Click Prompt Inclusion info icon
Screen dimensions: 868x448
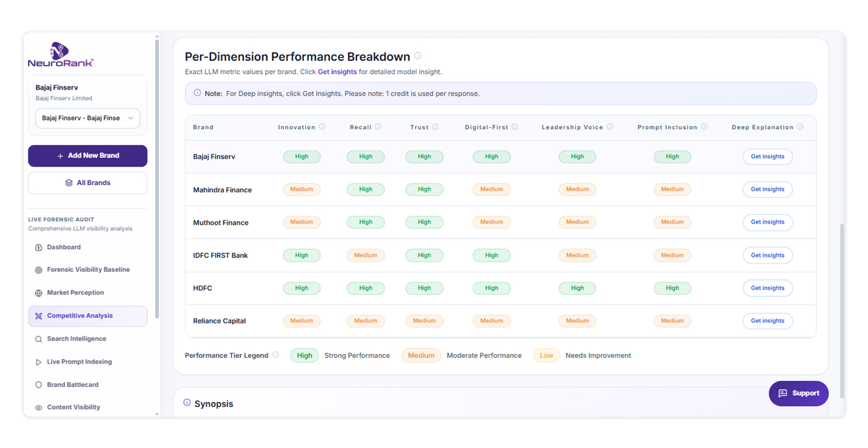[704, 127]
